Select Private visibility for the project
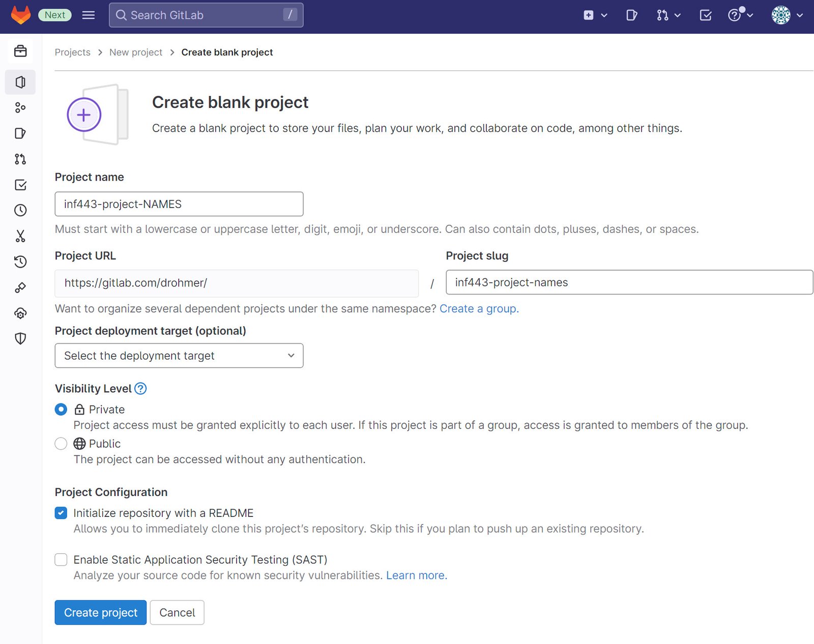Image resolution: width=814 pixels, height=644 pixels. (61, 409)
